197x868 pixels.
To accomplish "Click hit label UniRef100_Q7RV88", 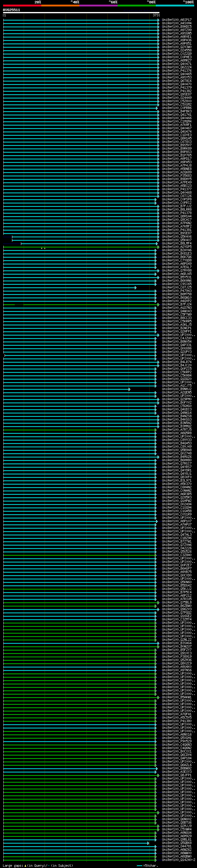I will [176, 271].
